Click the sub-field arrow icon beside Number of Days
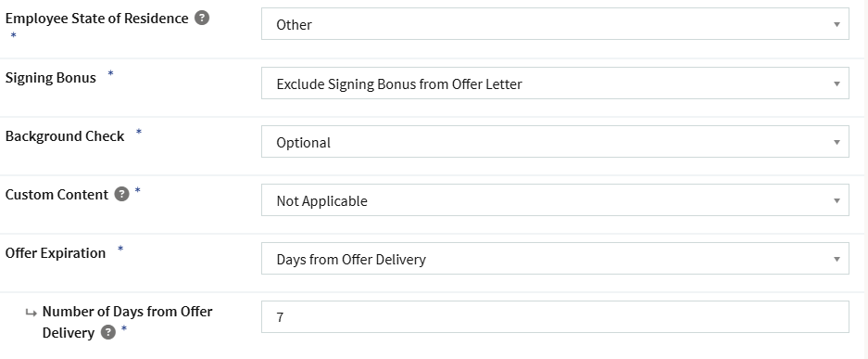 click(31, 313)
